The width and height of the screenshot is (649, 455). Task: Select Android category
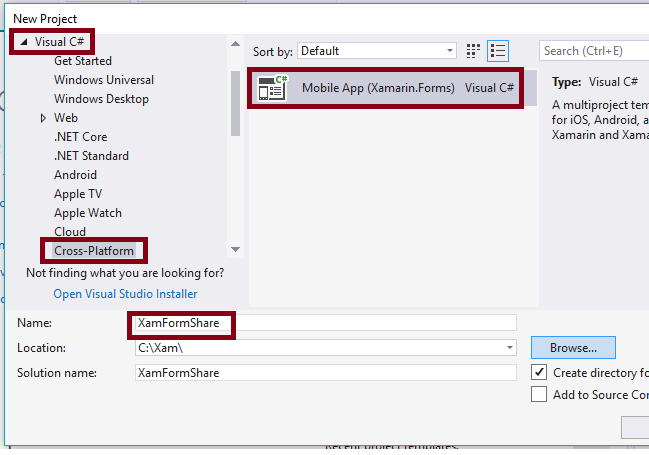(x=75, y=175)
